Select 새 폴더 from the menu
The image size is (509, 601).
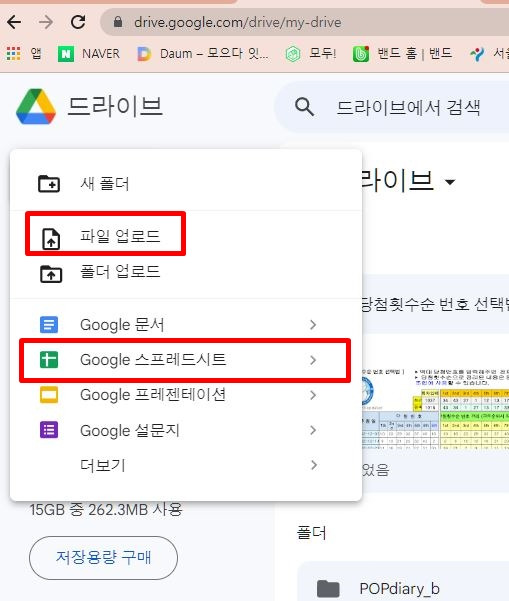point(186,184)
